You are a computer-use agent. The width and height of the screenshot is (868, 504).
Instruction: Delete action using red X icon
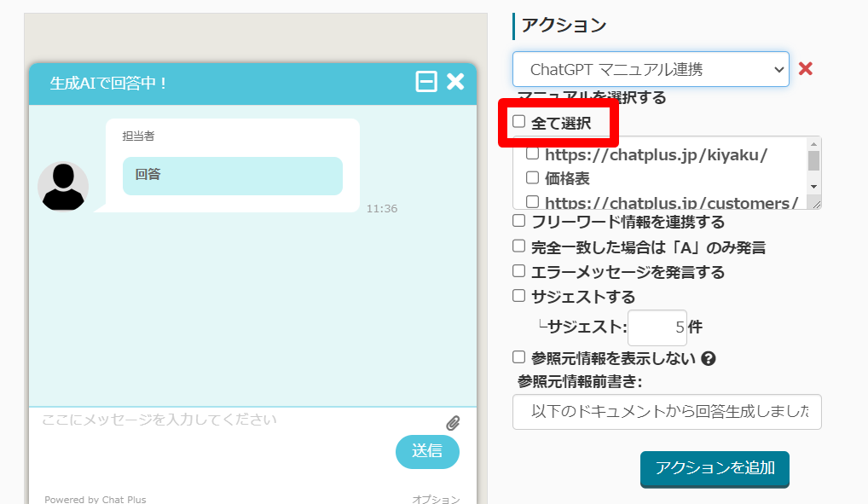coord(805,69)
